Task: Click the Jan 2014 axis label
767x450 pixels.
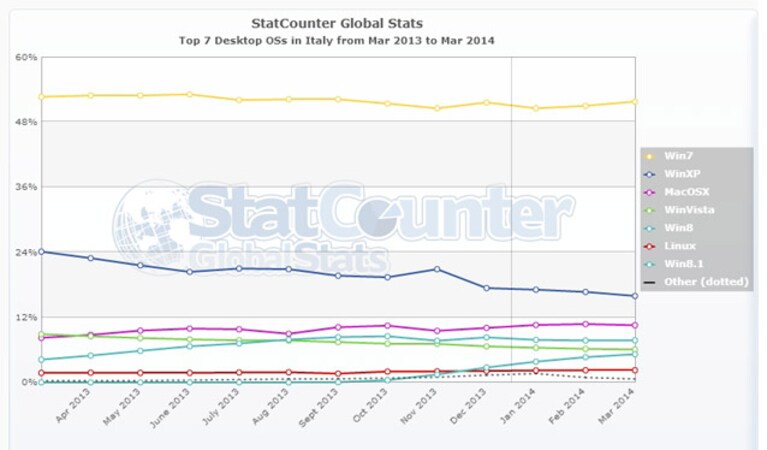Action: point(519,405)
